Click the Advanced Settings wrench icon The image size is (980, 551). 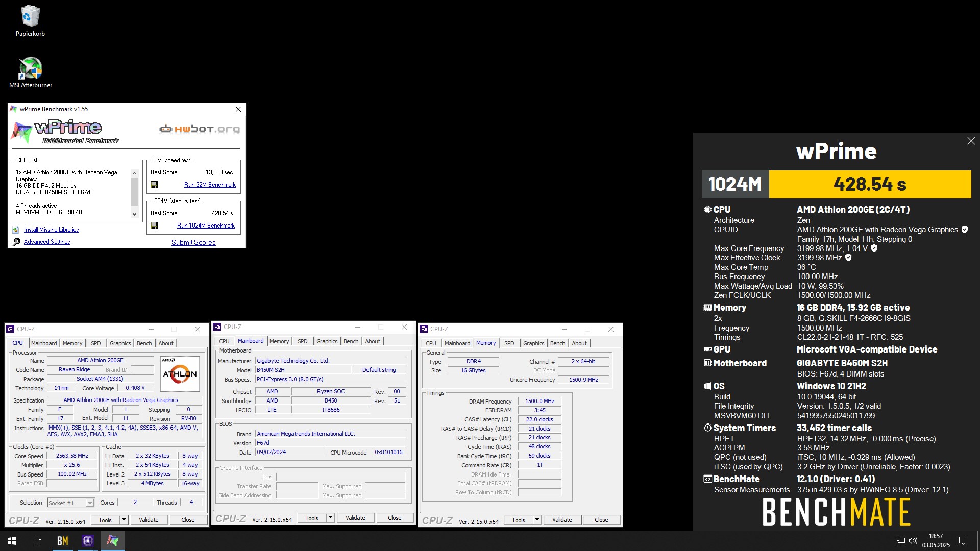(x=16, y=242)
